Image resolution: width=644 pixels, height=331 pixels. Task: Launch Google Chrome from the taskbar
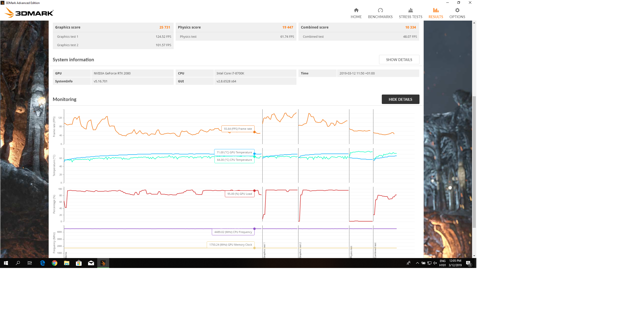(x=55, y=263)
